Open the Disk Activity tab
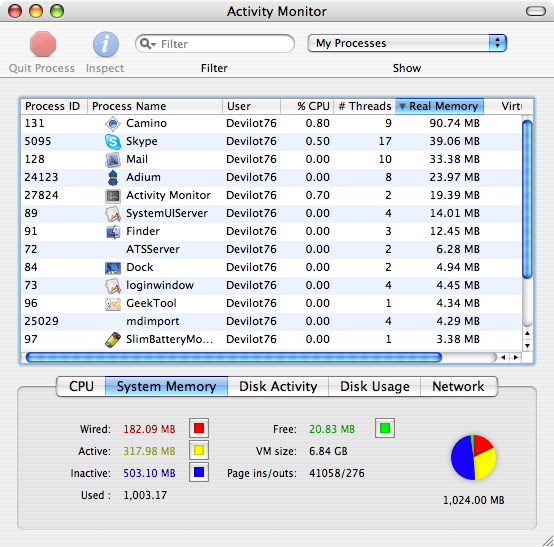This screenshot has height=547, width=554. point(278,386)
